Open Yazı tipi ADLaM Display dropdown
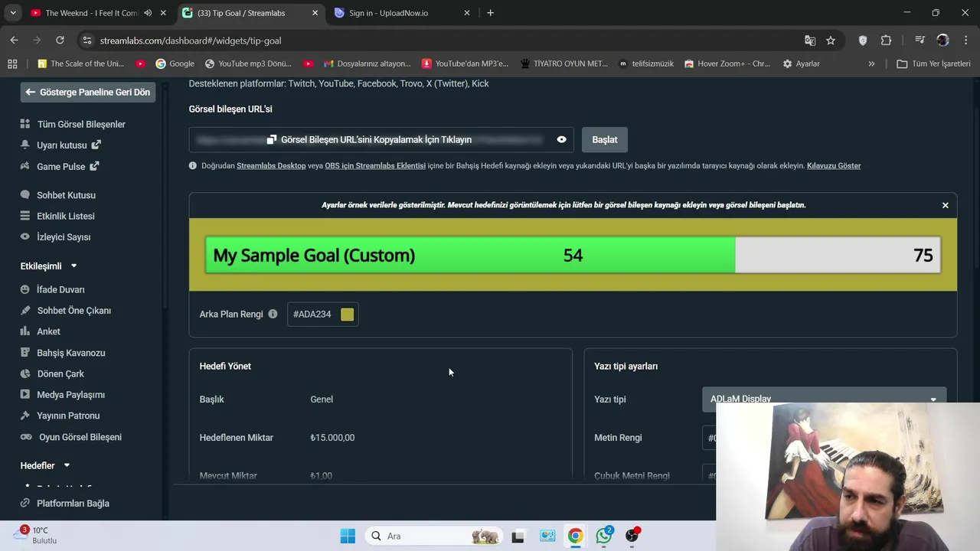The height and width of the screenshot is (551, 980). [824, 399]
